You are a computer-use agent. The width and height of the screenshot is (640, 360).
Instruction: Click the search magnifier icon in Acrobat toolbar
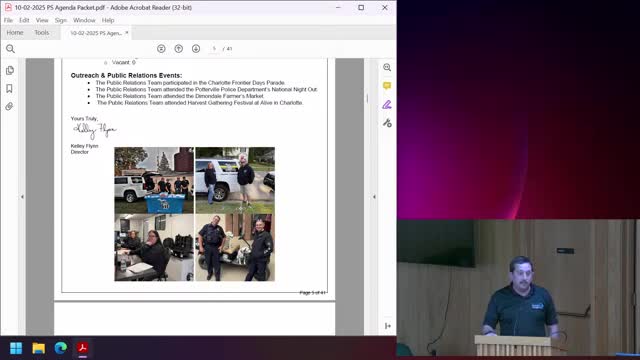point(10,49)
